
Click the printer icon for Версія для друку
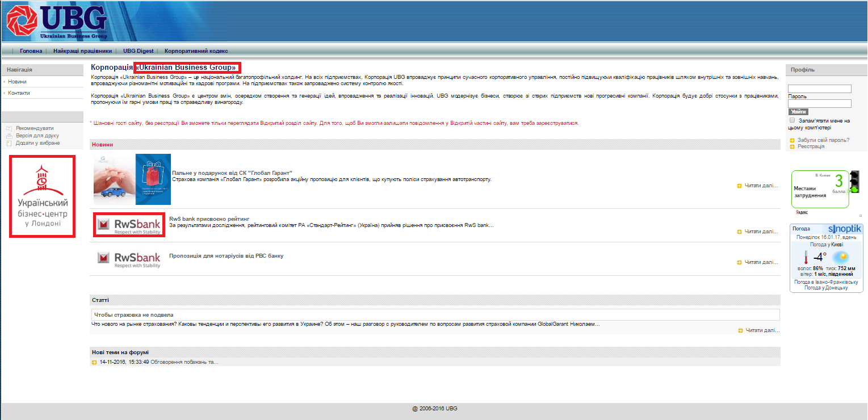tap(9, 136)
